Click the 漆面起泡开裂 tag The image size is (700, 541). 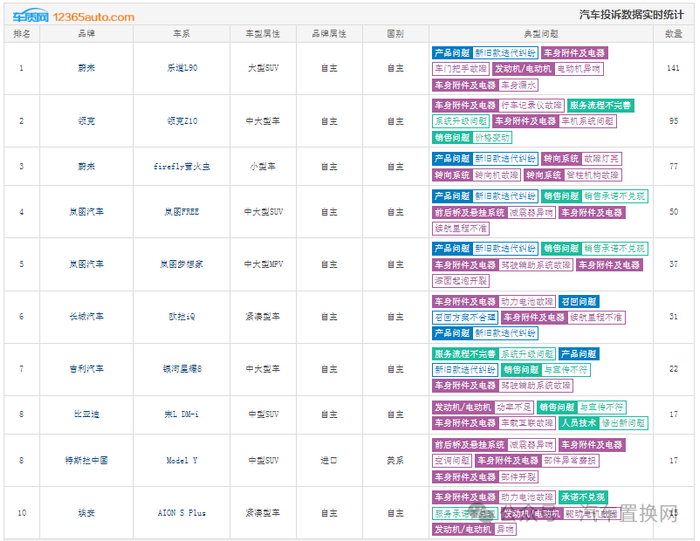point(461,281)
